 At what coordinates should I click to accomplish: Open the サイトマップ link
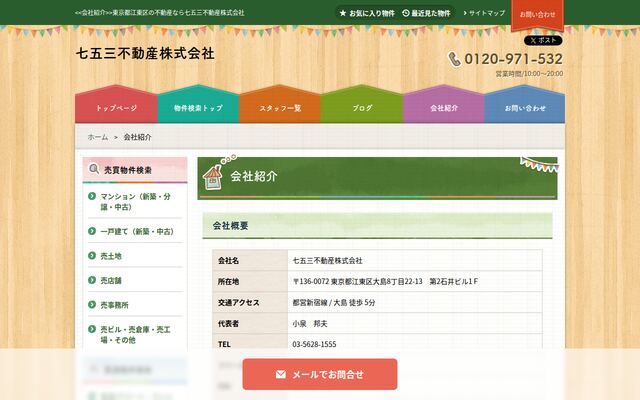pyautogui.click(x=484, y=13)
